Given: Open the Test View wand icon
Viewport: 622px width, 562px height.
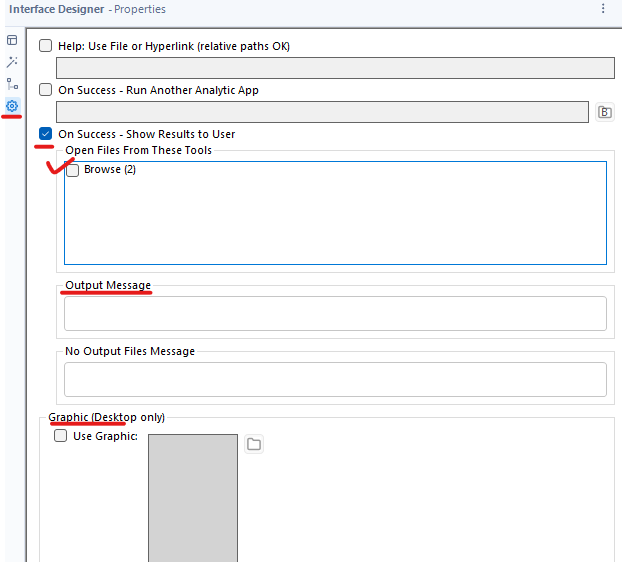Looking at the screenshot, I should pyautogui.click(x=12, y=62).
